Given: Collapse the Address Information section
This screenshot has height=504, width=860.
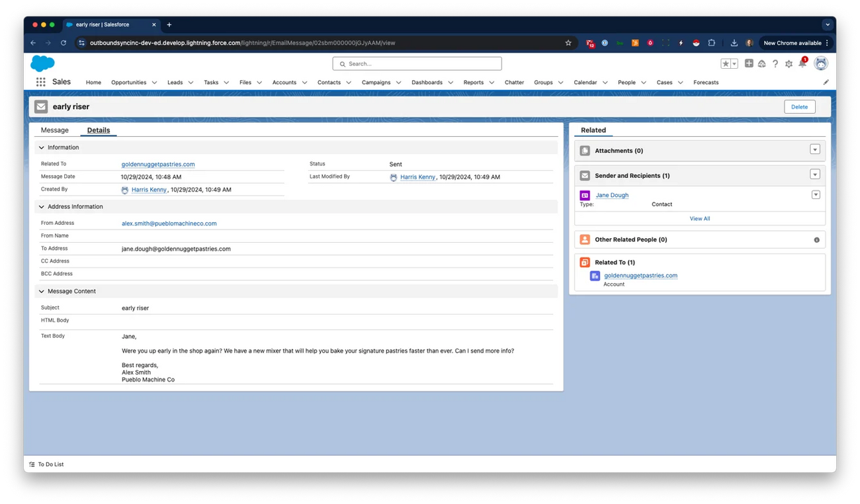Looking at the screenshot, I should pos(41,206).
